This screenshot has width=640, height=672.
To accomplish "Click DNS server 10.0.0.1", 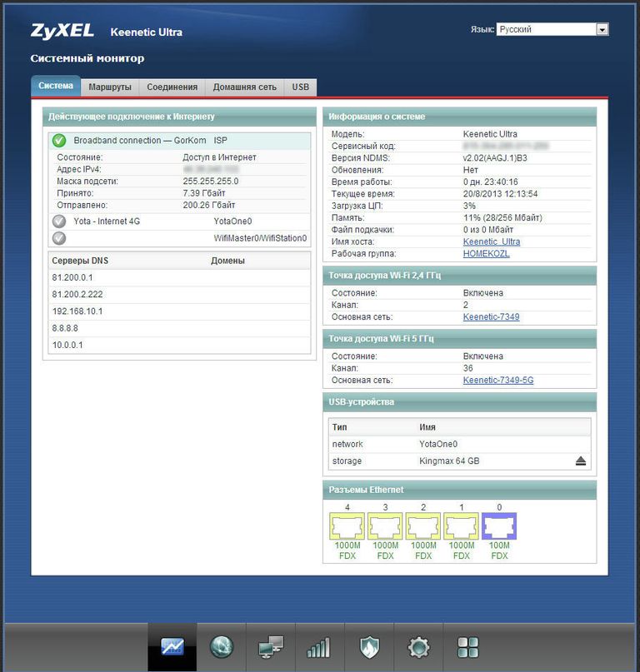I will [67, 345].
